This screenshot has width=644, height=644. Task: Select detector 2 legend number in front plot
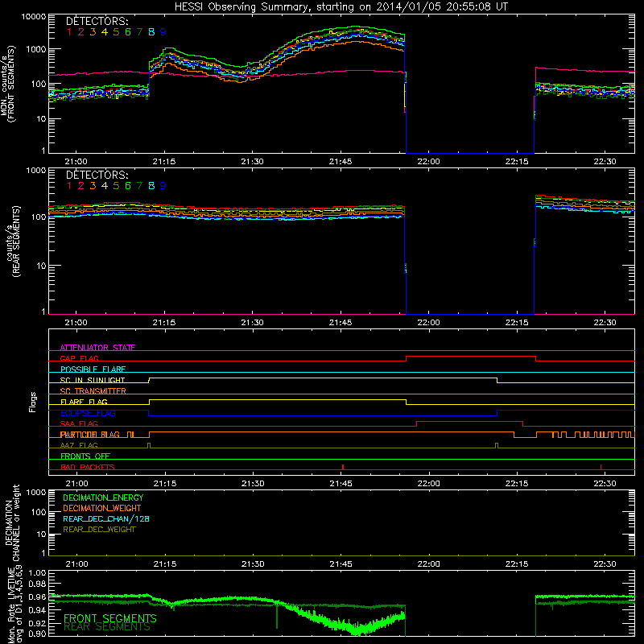pyautogui.click(x=81, y=32)
